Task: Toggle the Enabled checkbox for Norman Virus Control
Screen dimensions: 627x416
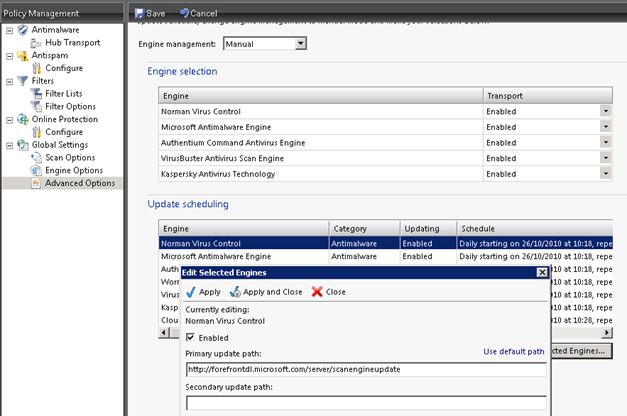Action: [x=192, y=338]
